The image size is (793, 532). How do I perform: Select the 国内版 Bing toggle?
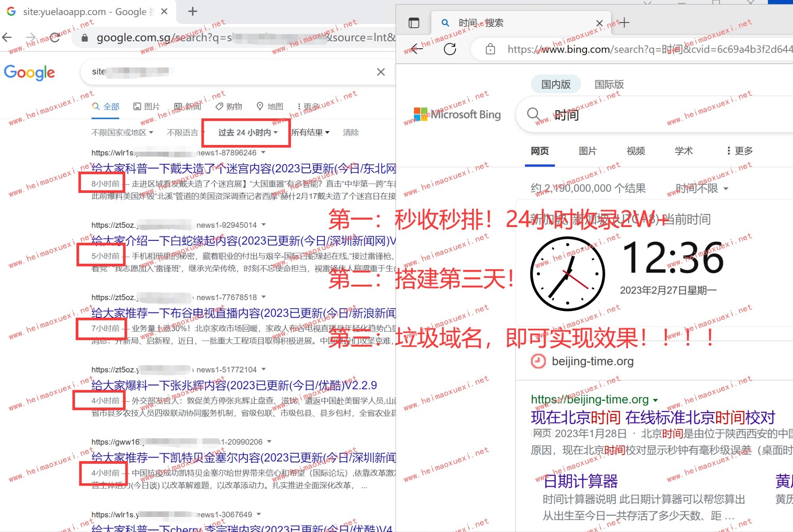point(555,84)
